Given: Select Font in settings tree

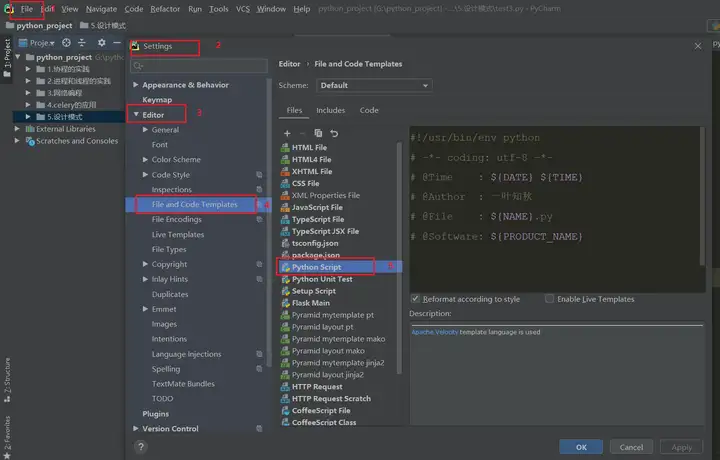Looking at the screenshot, I should coord(160,145).
